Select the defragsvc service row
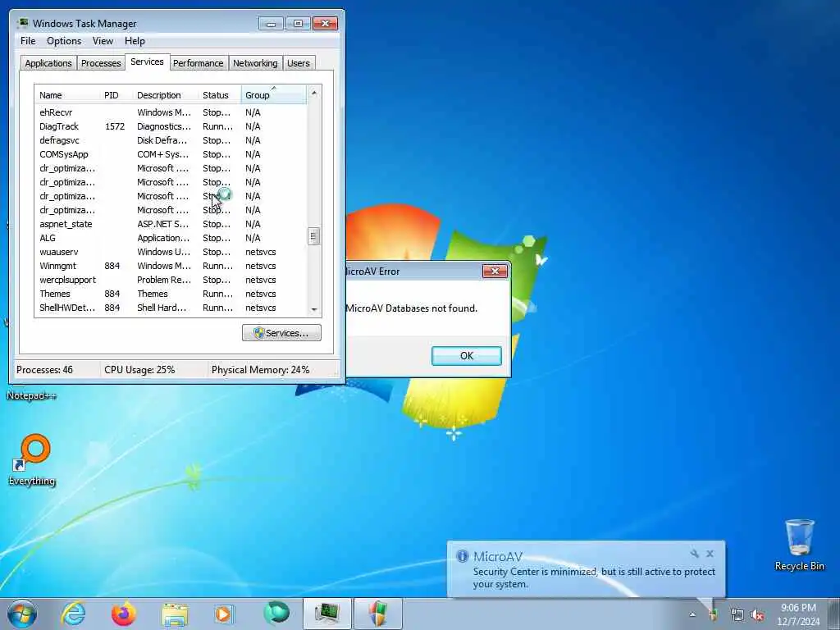 171,140
